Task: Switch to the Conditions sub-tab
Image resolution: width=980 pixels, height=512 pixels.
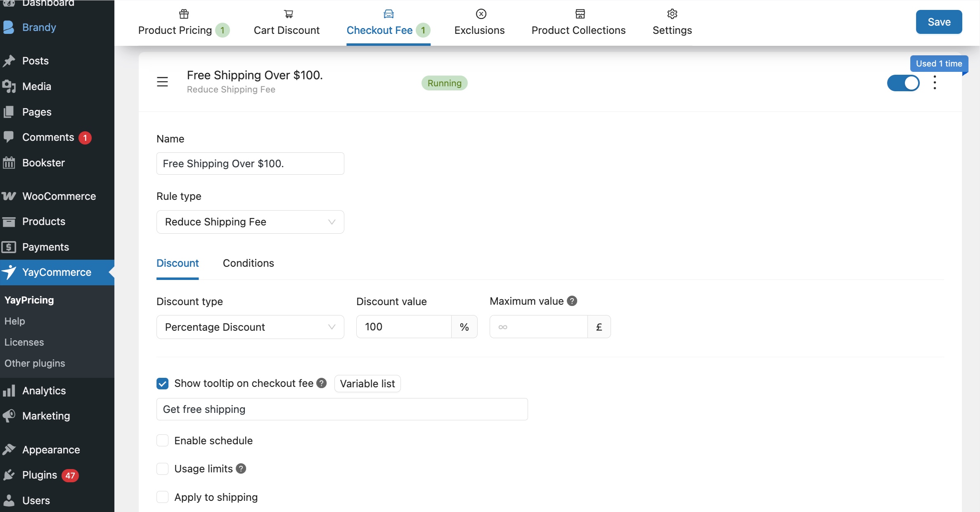Action: click(249, 263)
